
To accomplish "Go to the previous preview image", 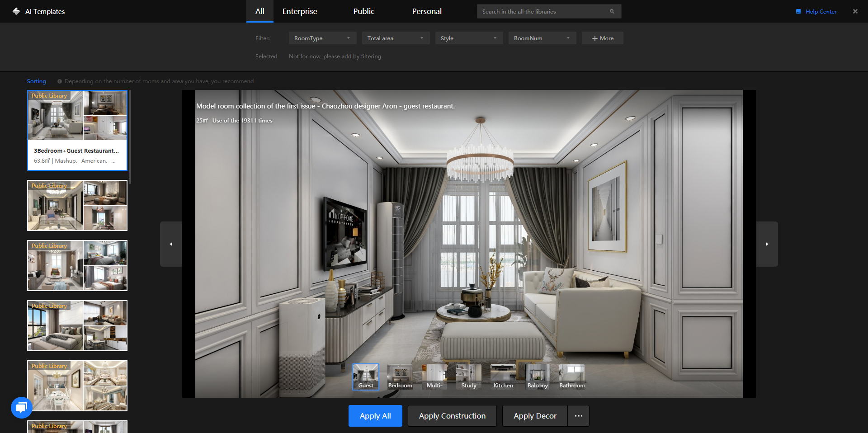I will (171, 244).
